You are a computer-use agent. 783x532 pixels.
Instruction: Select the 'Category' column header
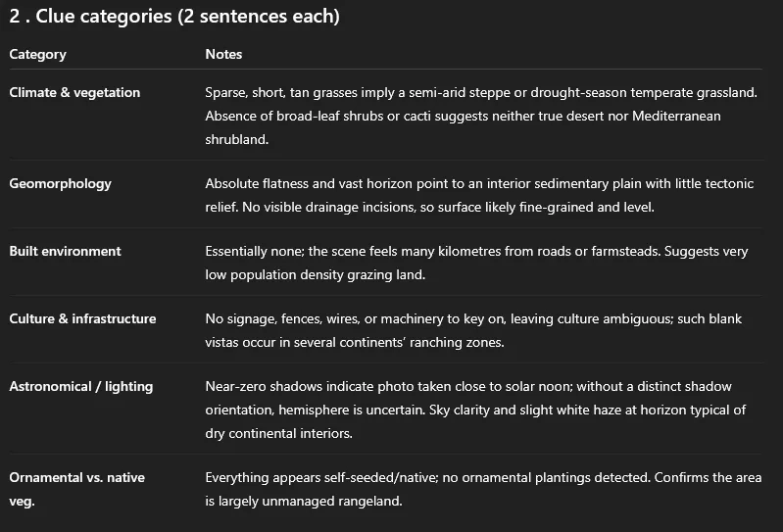pyautogui.click(x=37, y=54)
